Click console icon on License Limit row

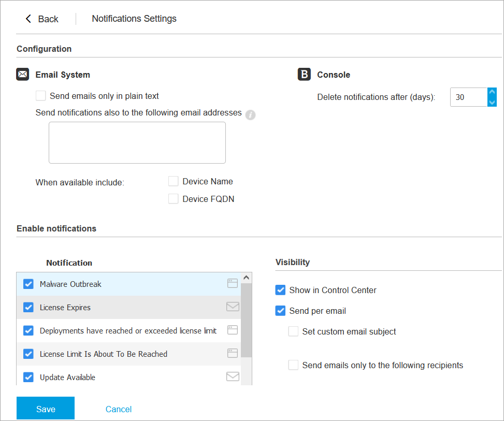[x=233, y=353]
